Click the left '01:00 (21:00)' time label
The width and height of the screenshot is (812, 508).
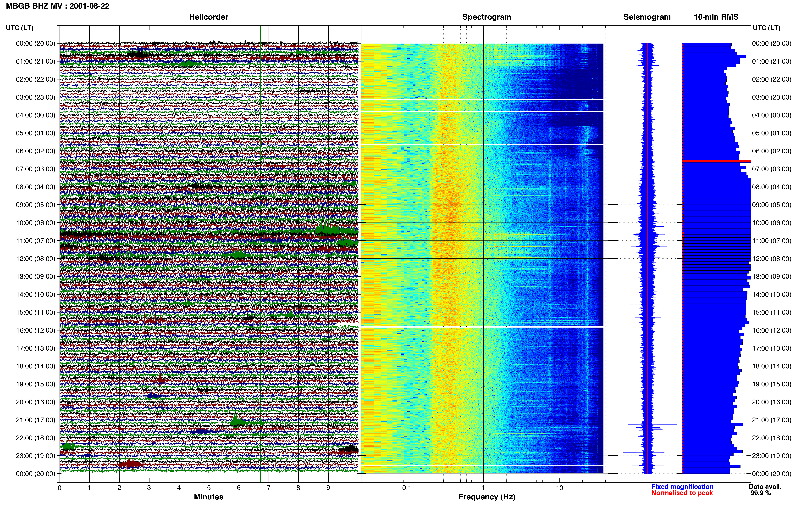point(36,61)
